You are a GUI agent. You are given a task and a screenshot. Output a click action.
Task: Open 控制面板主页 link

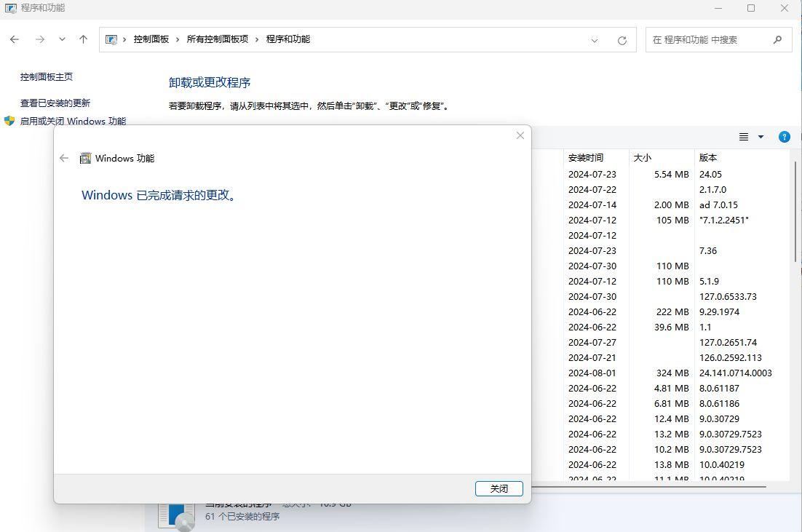pos(47,76)
